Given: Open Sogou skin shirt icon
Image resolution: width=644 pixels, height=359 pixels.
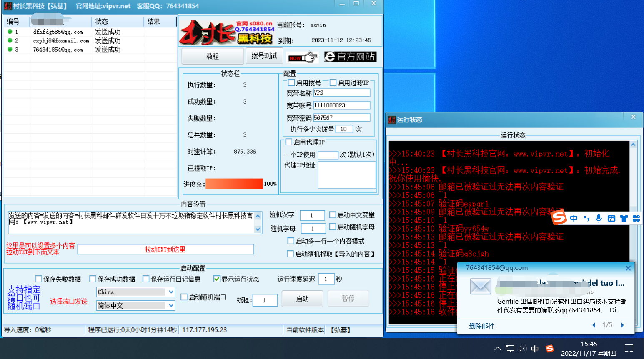Looking at the screenshot, I should tap(624, 218).
